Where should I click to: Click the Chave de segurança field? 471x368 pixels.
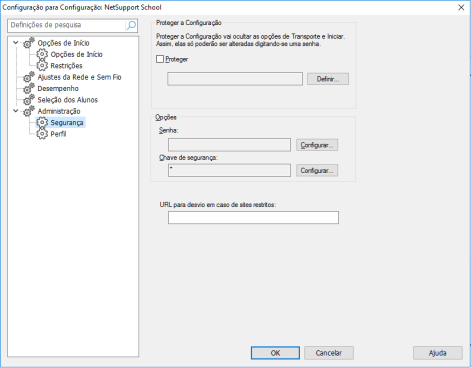pos(229,170)
